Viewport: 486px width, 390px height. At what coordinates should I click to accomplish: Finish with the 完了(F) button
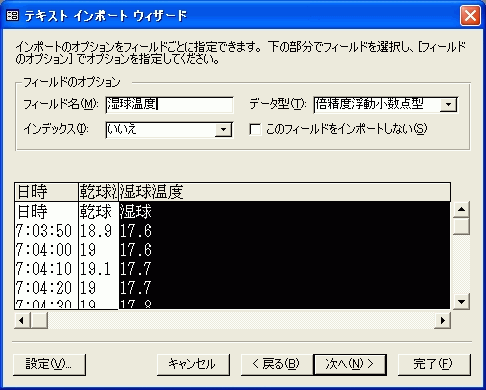(434, 364)
